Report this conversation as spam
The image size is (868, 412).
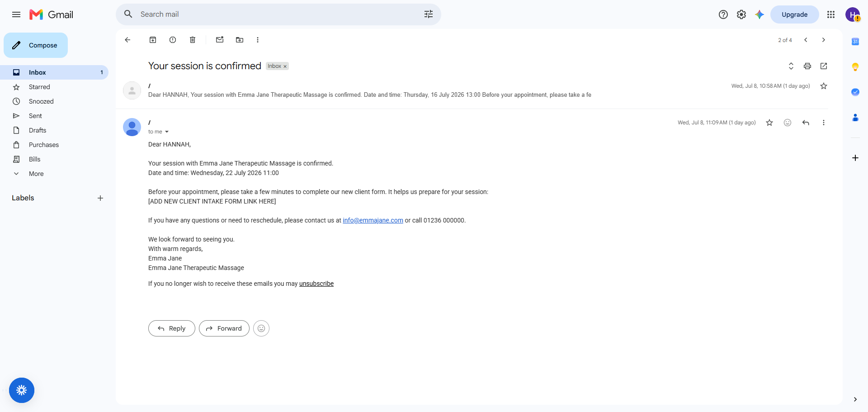(173, 40)
